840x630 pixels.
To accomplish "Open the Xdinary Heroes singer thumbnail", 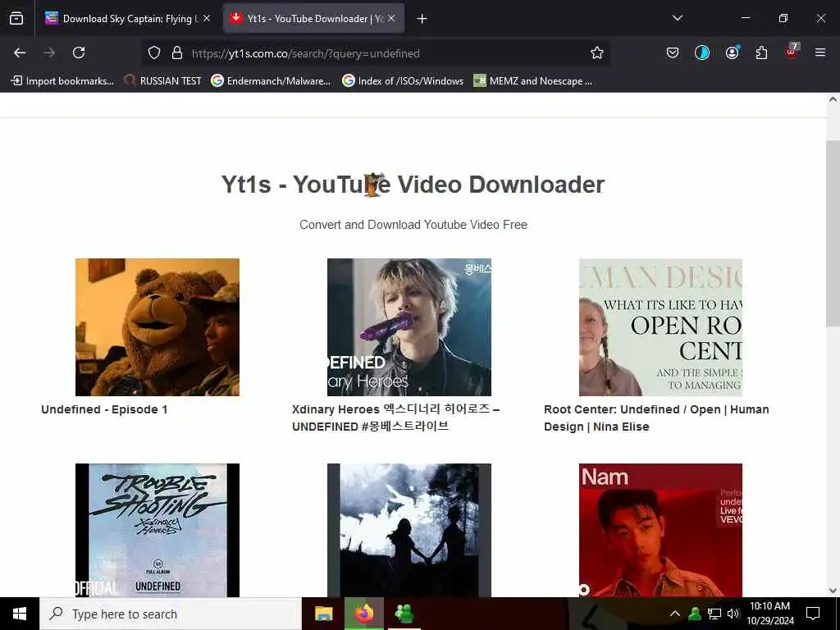I will [x=409, y=327].
